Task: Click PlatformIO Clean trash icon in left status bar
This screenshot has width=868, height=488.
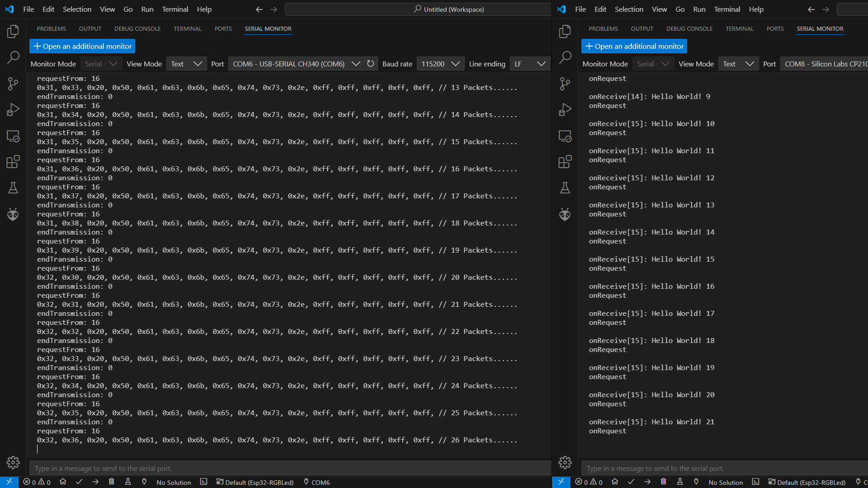Action: click(x=112, y=482)
